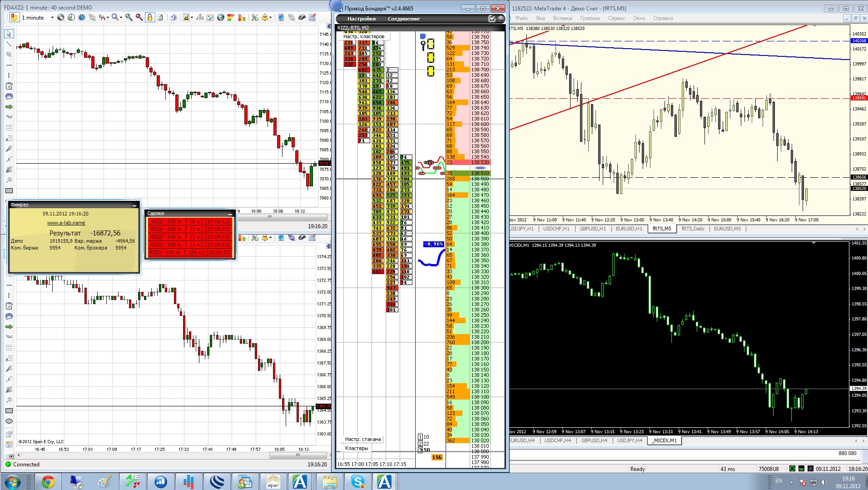
Task: Minimize the Финрез panel
Action: point(134,205)
